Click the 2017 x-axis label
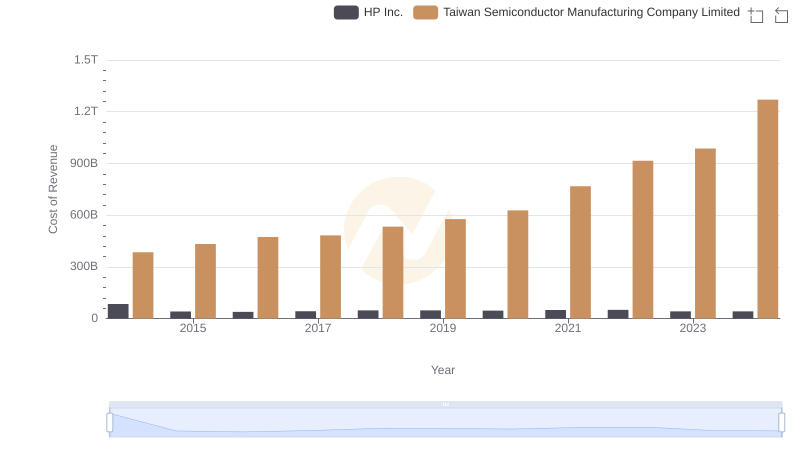Screen dimensions: 800x461 point(318,328)
